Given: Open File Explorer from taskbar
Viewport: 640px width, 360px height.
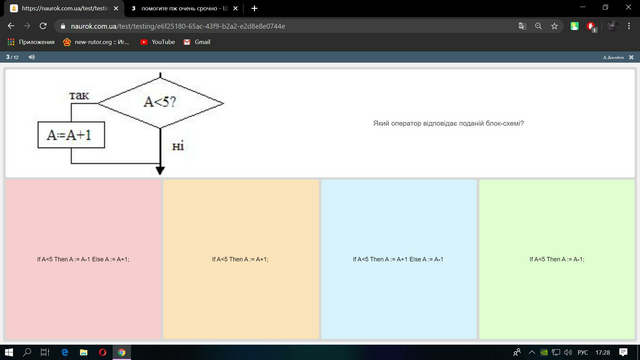Looking at the screenshot, I should click(x=84, y=352).
